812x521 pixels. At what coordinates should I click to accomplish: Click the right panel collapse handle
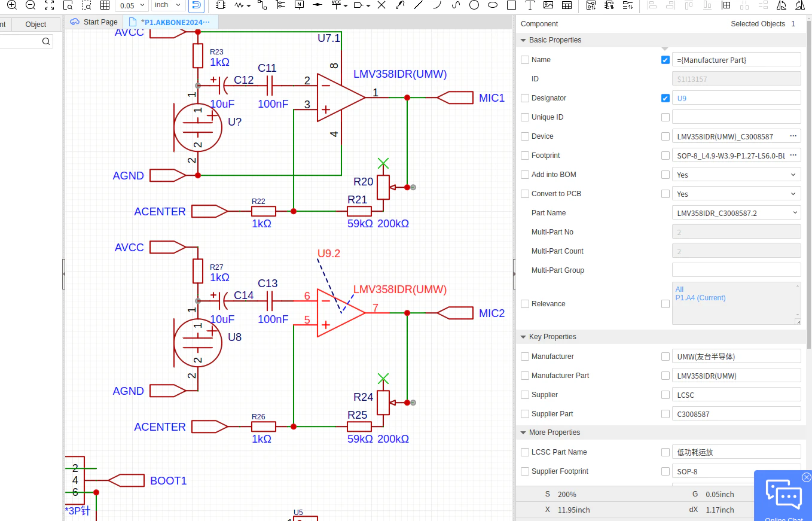[x=514, y=274]
